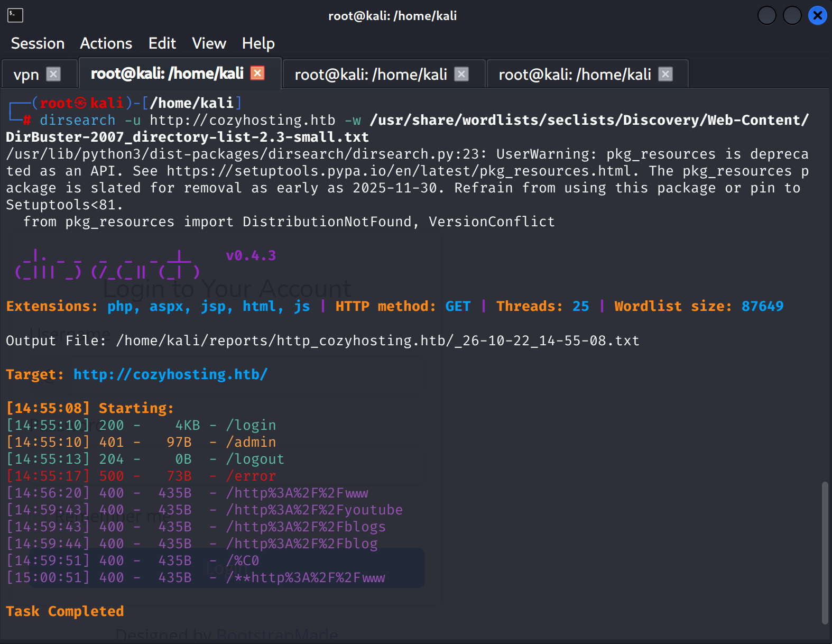Click the HTTP method: GET text
The height and width of the screenshot is (644, 832).
[403, 306]
